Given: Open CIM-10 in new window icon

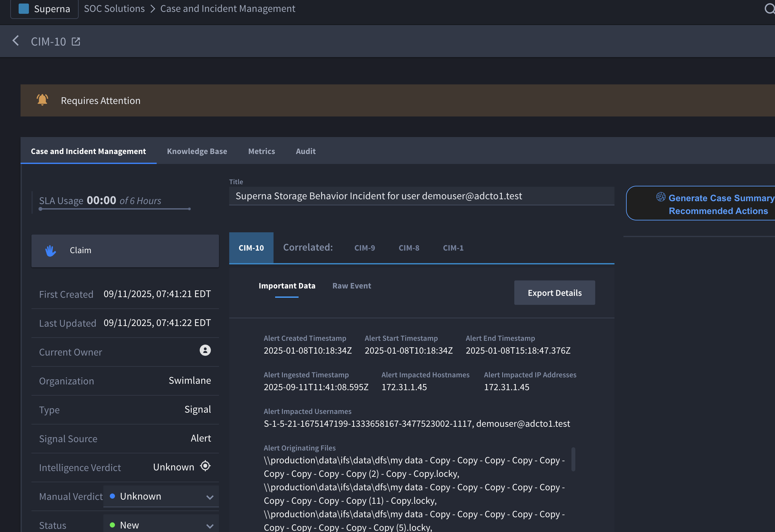Looking at the screenshot, I should coord(76,41).
